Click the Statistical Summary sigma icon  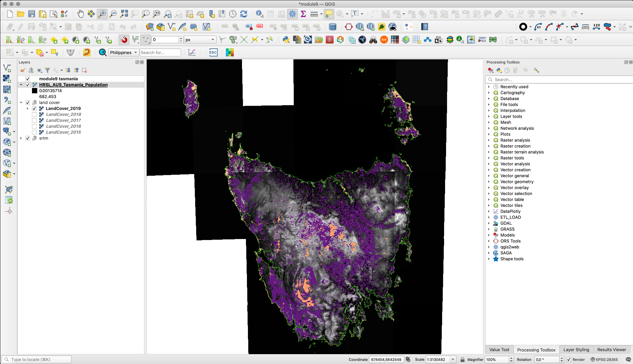pyautogui.click(x=303, y=14)
